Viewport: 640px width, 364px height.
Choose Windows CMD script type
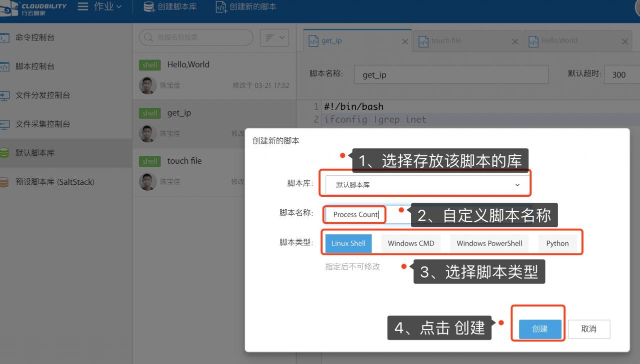(x=411, y=243)
